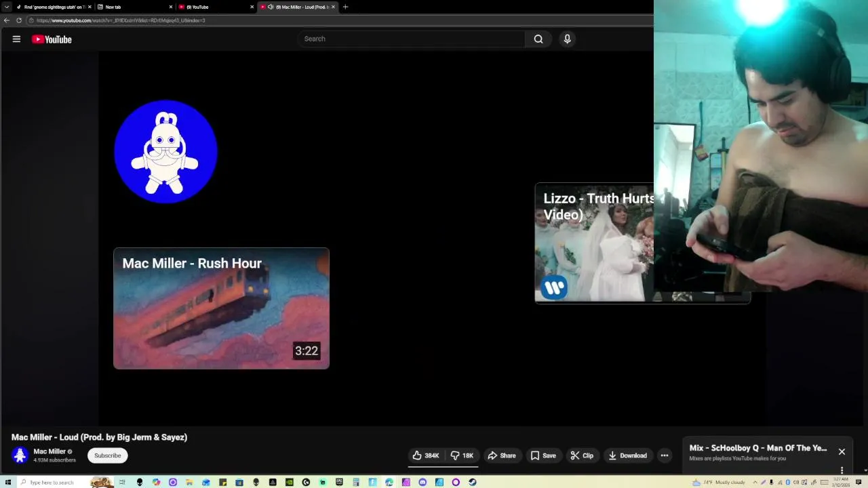Open the Lizzo - Truth Hurts end card
Viewport: 868px width, 488px height.
click(594, 243)
